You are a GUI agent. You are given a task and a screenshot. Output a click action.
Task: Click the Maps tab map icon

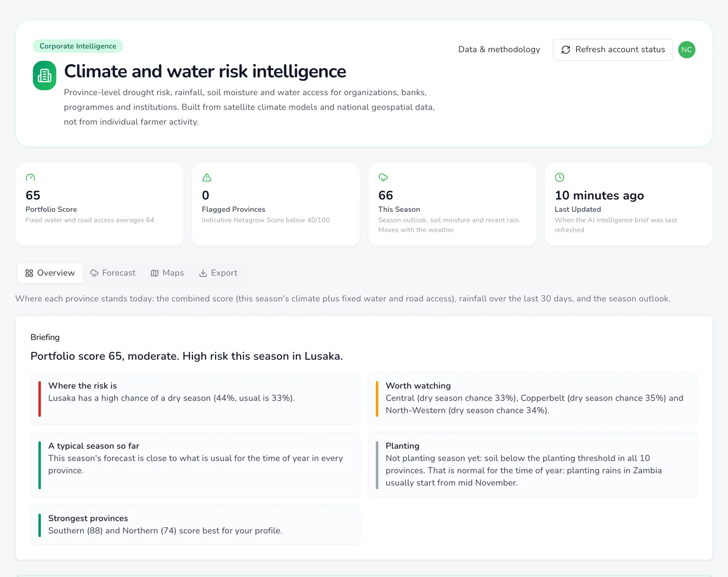pos(155,273)
